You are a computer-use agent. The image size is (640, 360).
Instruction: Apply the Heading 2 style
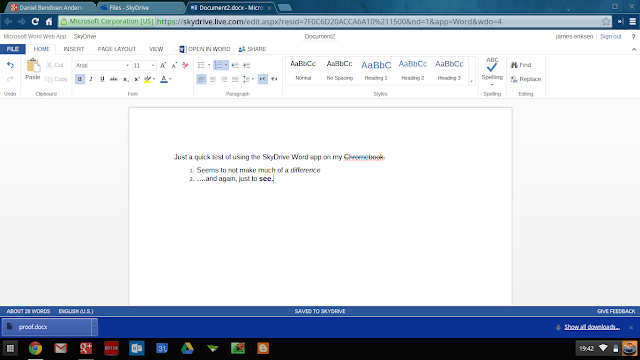tap(413, 70)
